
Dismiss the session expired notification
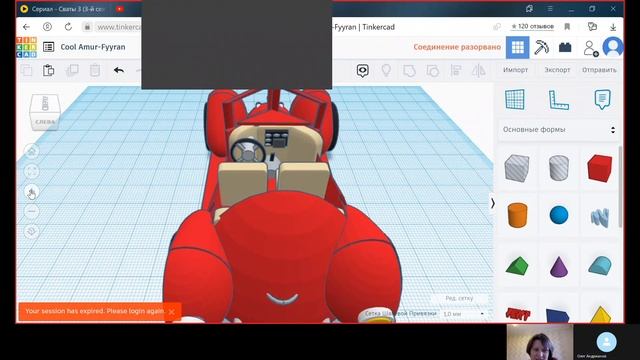(172, 312)
